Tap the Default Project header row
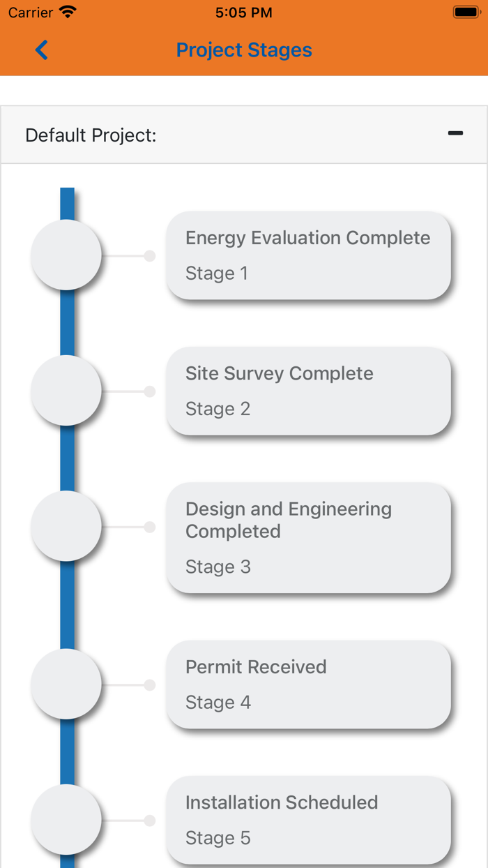The image size is (488, 868). click(x=209, y=135)
